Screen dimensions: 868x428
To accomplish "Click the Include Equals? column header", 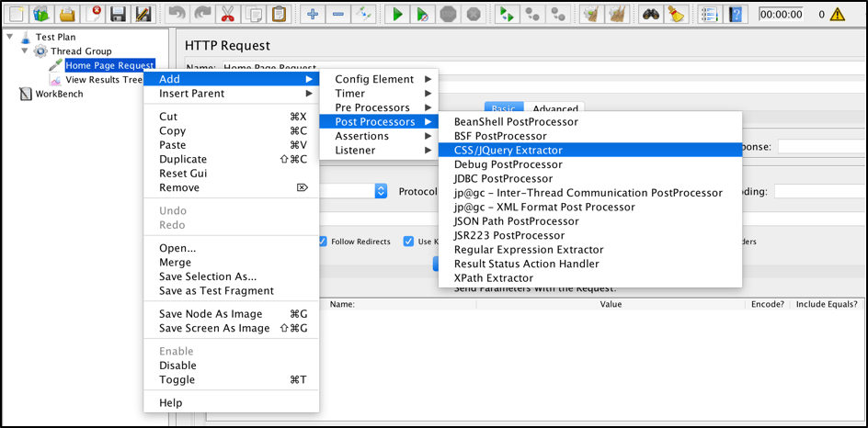I will click(827, 304).
